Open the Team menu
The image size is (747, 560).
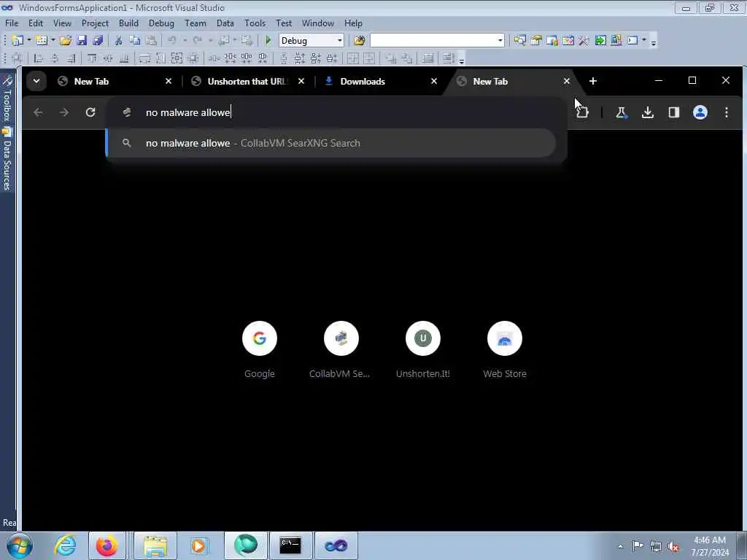196,23
